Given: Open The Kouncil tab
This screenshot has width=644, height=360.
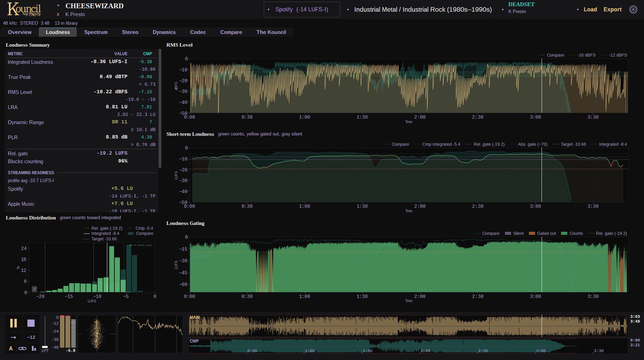Looking at the screenshot, I should 271,32.
